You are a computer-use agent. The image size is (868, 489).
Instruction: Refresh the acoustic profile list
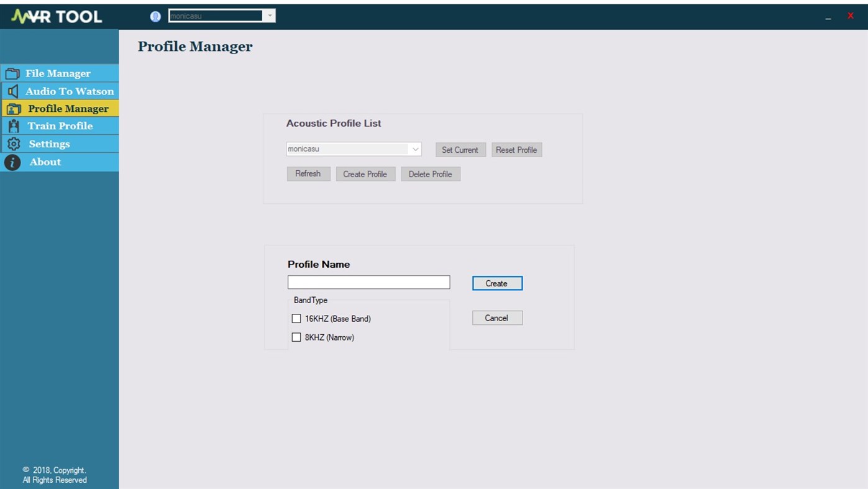[x=308, y=173]
